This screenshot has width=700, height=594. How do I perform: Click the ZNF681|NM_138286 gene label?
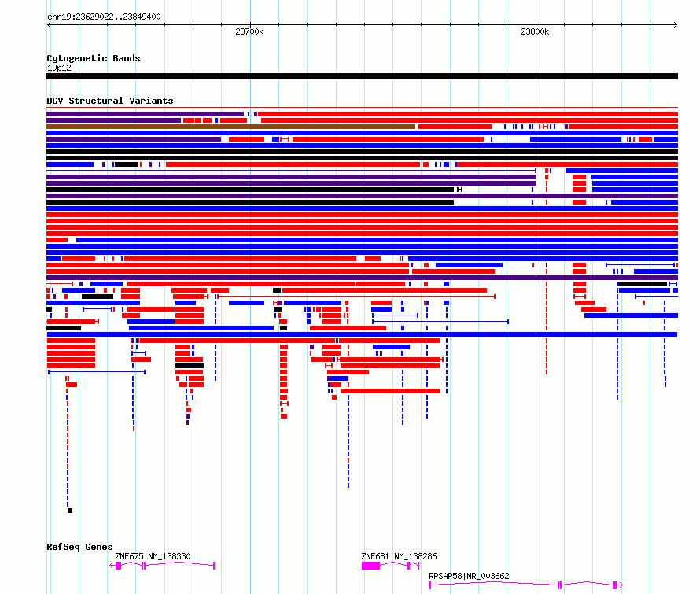(x=399, y=556)
